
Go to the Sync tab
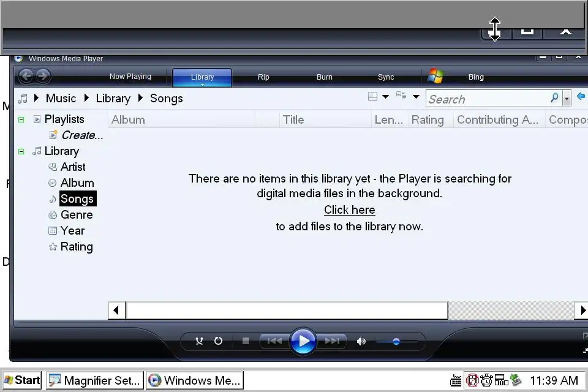point(386,77)
